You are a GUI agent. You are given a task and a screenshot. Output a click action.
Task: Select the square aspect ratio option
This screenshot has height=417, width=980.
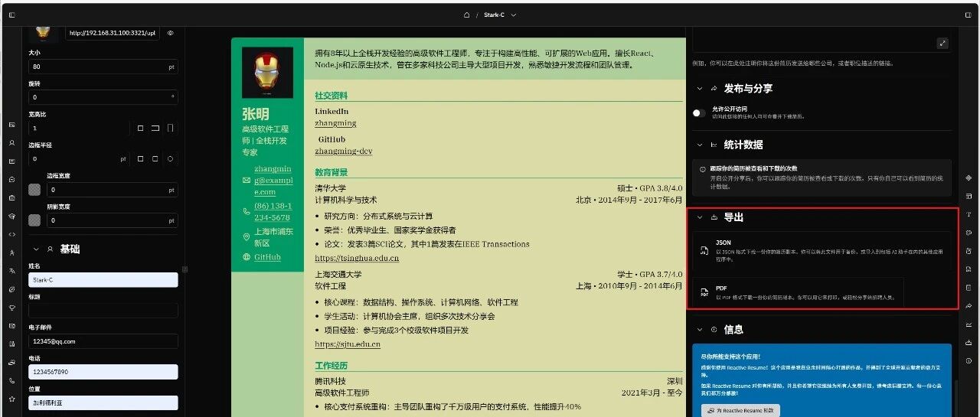[x=141, y=128]
